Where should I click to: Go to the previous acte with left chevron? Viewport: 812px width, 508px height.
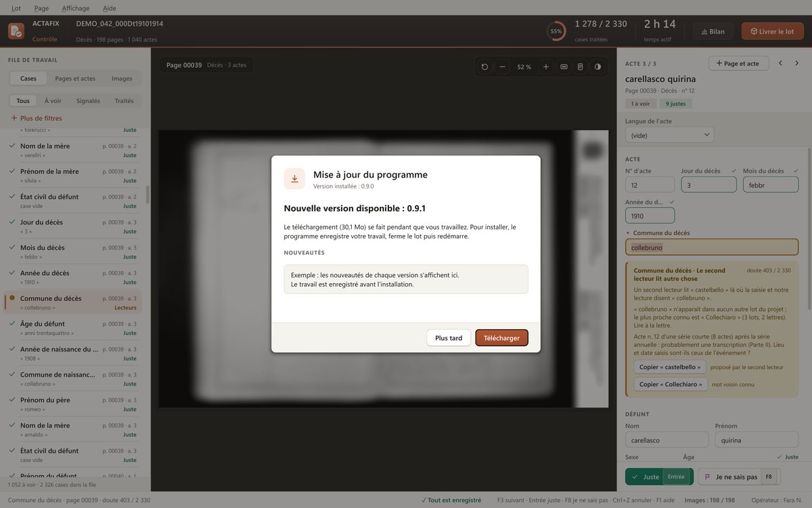click(780, 63)
